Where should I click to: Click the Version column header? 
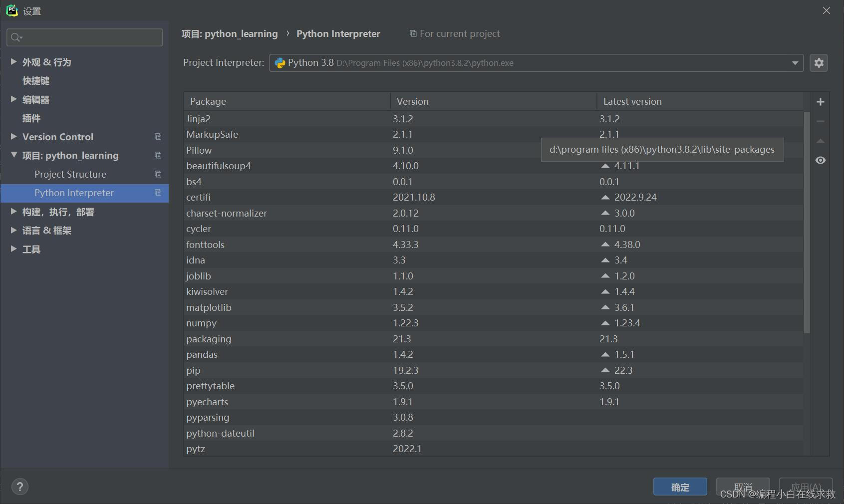493,101
